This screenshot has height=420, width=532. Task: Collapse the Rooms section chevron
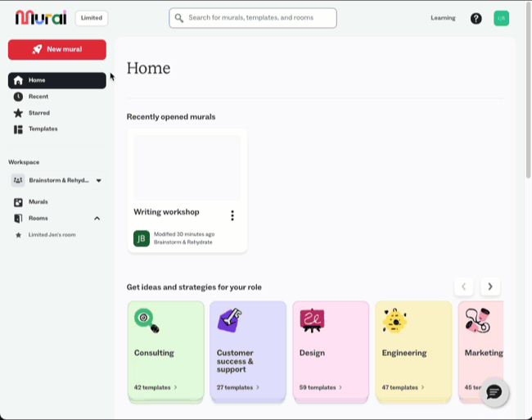(97, 218)
